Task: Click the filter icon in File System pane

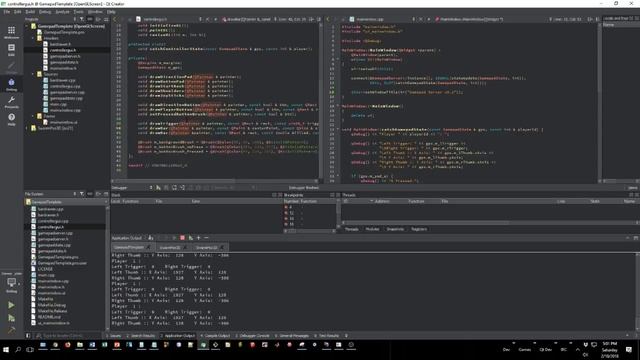Action: (x=82, y=194)
